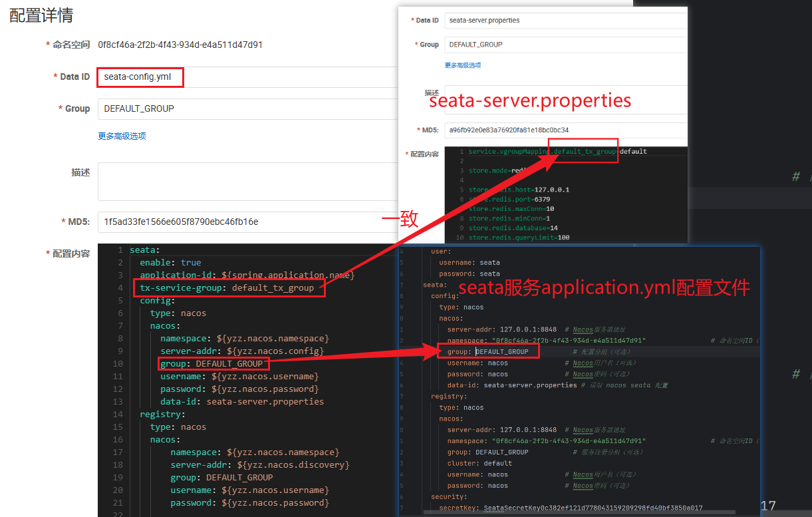Select the highlighted tx-service-group: default_tx_group line
The width and height of the screenshot is (812, 517).
pyautogui.click(x=229, y=287)
